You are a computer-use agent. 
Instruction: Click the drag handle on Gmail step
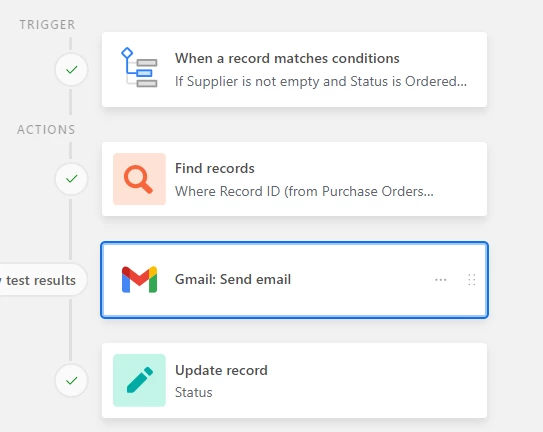(x=472, y=280)
